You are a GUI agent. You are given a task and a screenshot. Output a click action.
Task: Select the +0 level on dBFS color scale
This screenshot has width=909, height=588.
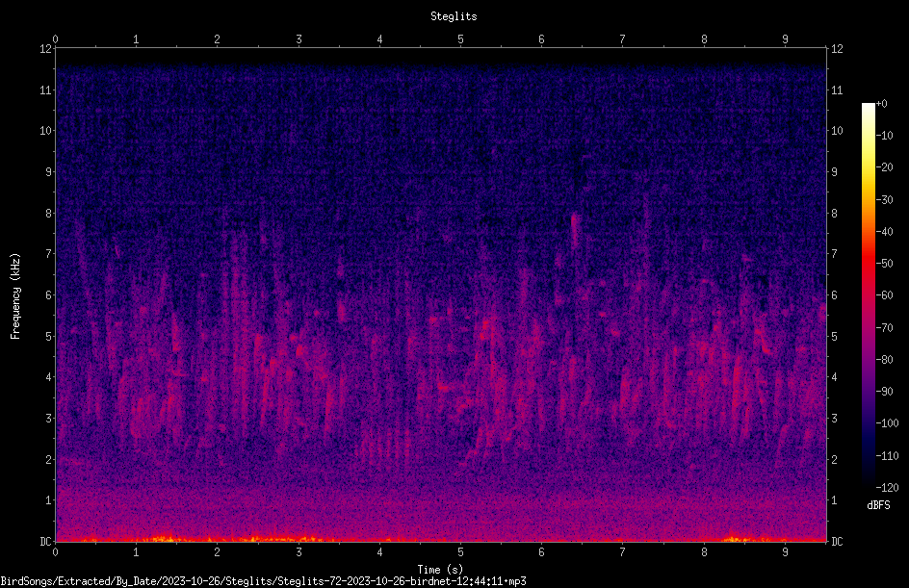pyautogui.click(x=882, y=104)
